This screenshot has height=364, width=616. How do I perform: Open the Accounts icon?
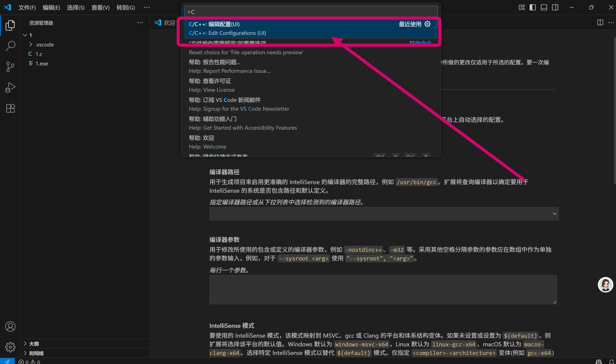10,326
